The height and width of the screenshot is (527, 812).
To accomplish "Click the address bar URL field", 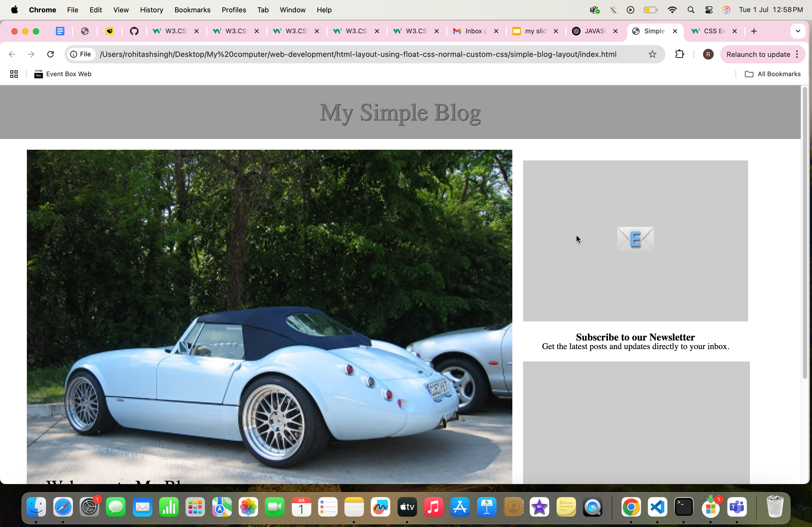I will click(x=358, y=54).
